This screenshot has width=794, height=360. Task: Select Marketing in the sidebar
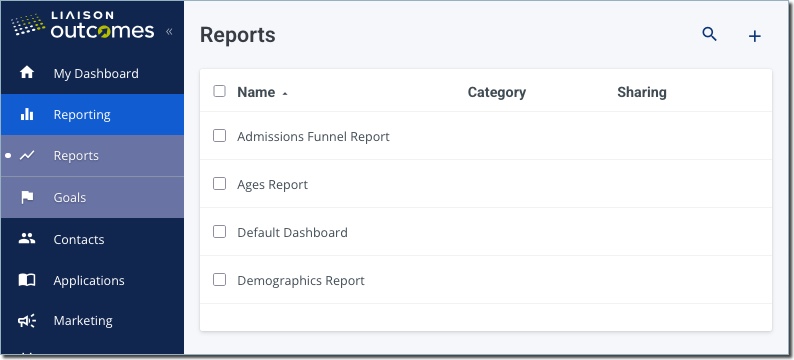[x=92, y=321]
